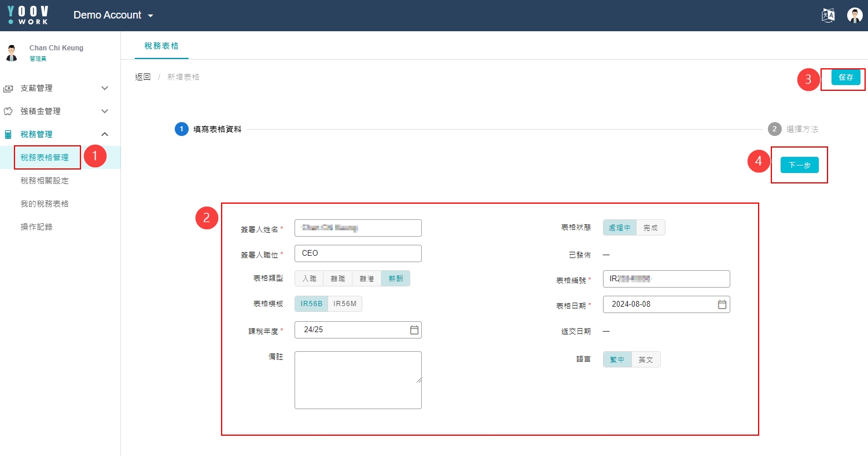Open the user avatar in top bar
The width and height of the screenshot is (868, 456).
click(855, 16)
